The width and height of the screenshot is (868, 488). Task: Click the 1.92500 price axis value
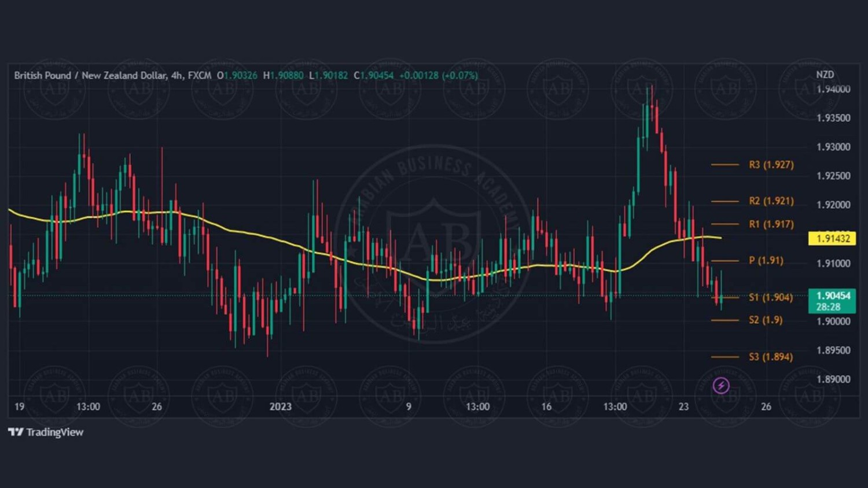(833, 176)
